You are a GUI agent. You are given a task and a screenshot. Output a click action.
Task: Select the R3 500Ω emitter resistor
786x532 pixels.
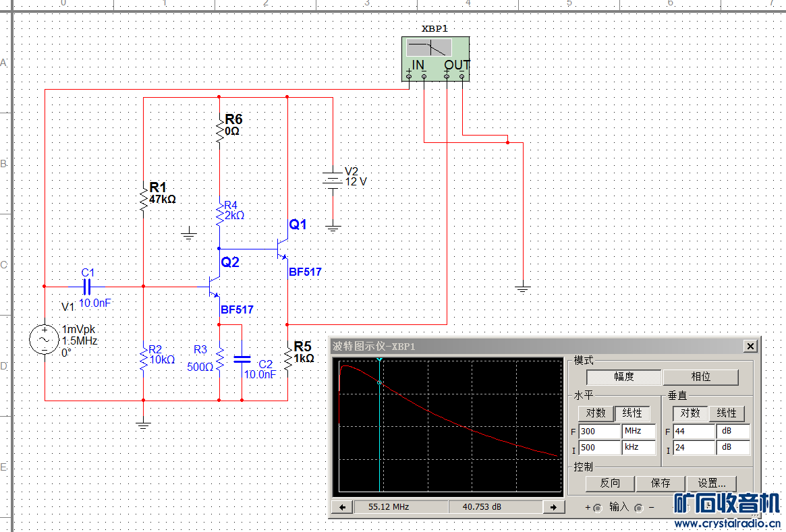point(219,358)
